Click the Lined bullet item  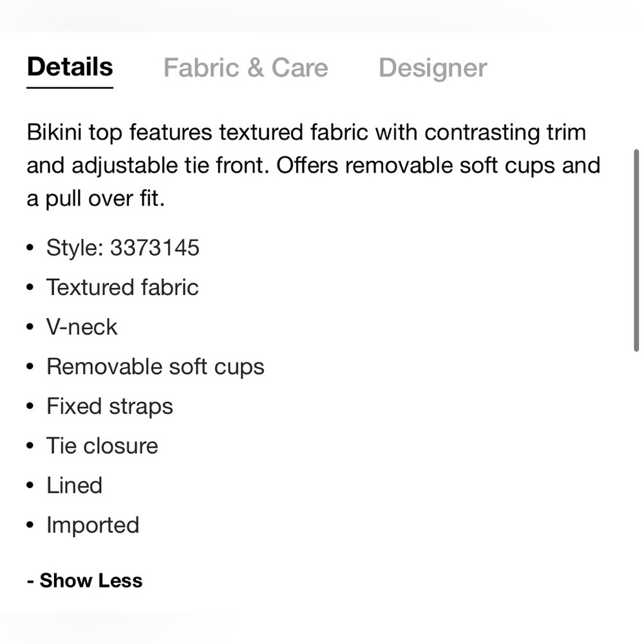[x=74, y=485]
